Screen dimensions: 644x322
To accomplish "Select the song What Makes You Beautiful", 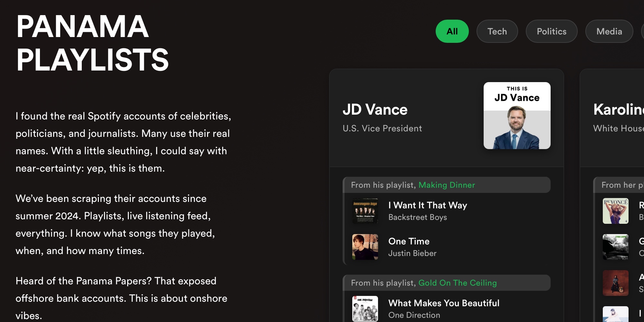I will tap(444, 303).
